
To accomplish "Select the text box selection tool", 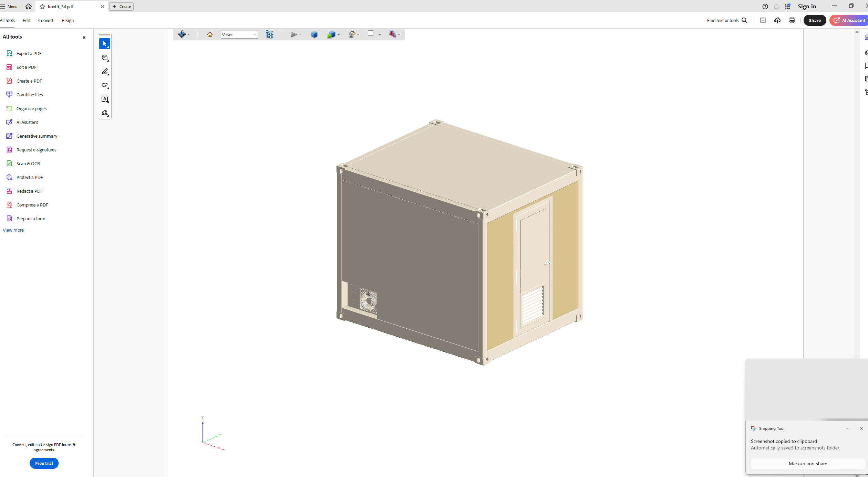I will pyautogui.click(x=105, y=99).
